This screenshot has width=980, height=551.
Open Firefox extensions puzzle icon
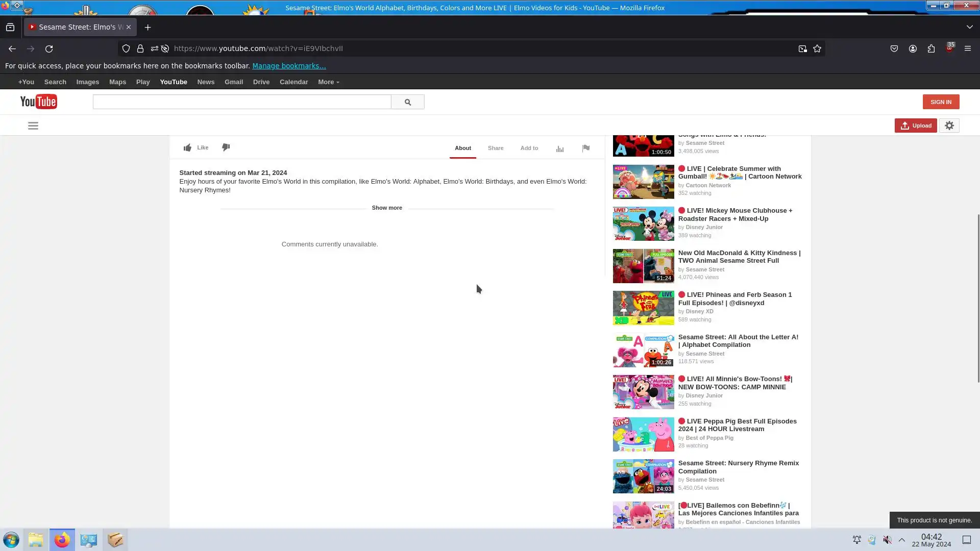click(x=931, y=48)
